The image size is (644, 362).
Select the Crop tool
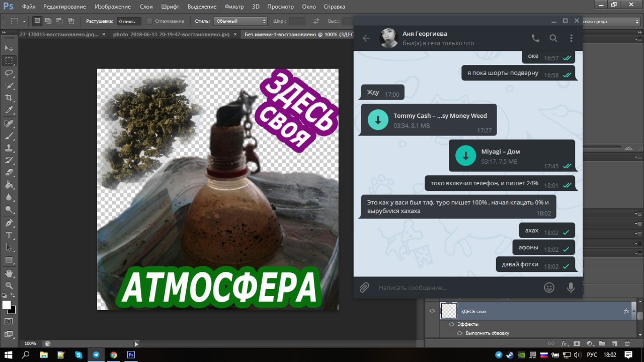(9, 98)
